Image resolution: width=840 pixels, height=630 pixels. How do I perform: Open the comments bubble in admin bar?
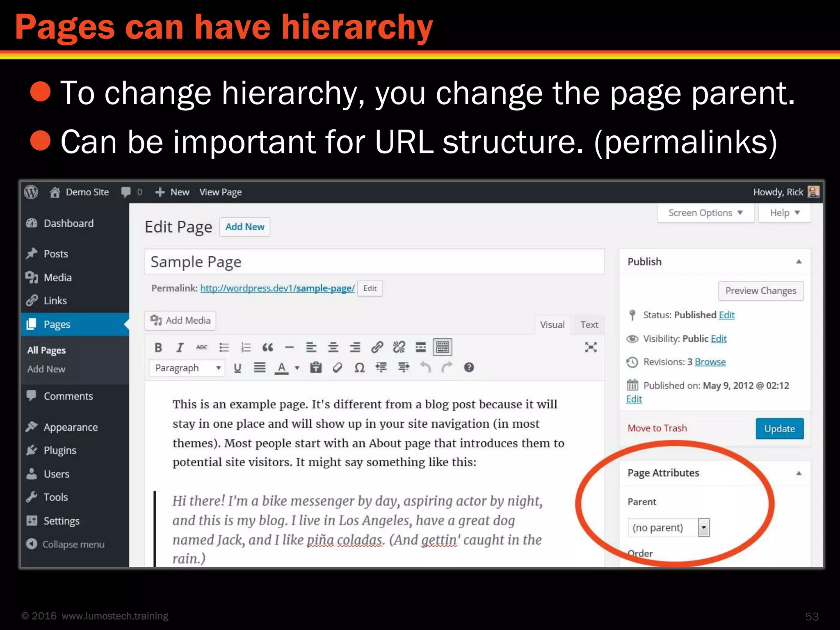pos(131,192)
